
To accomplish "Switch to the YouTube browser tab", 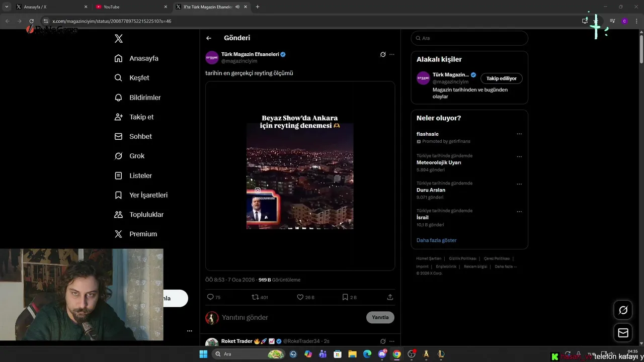I will tap(132, 7).
